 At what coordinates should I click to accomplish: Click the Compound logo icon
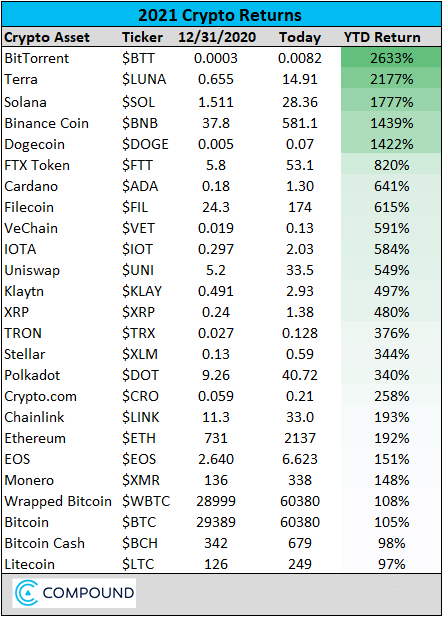pyautogui.click(x=26, y=593)
